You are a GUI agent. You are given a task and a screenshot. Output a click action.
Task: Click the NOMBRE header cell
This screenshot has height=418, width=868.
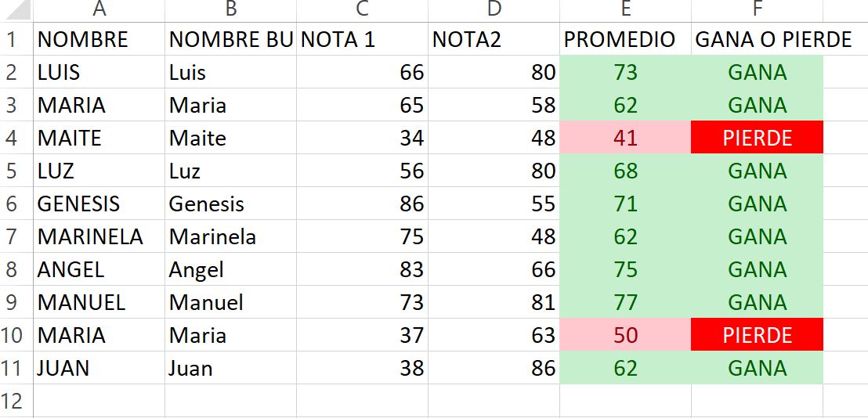coord(99,39)
